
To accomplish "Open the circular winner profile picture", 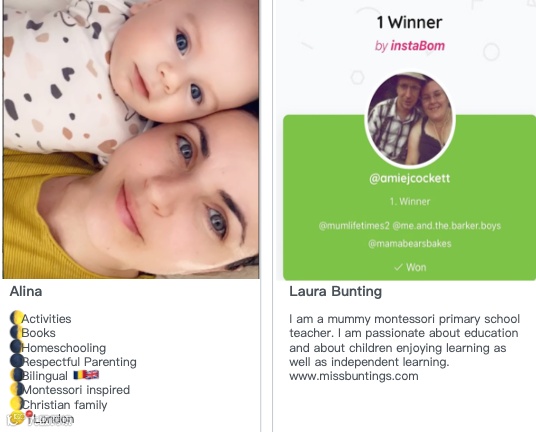I will 410,120.
